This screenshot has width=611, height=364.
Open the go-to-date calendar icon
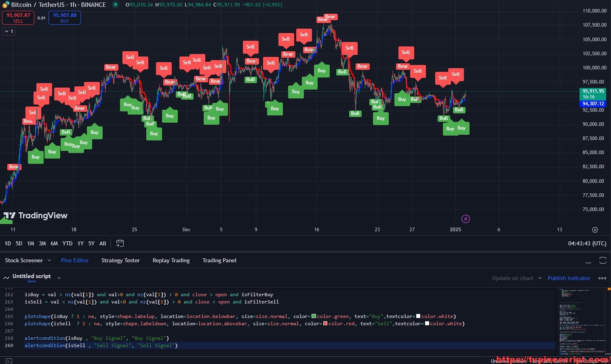coord(120,243)
